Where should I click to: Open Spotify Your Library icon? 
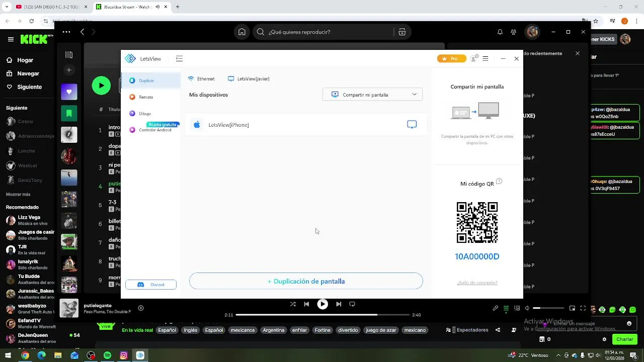pos(69,55)
